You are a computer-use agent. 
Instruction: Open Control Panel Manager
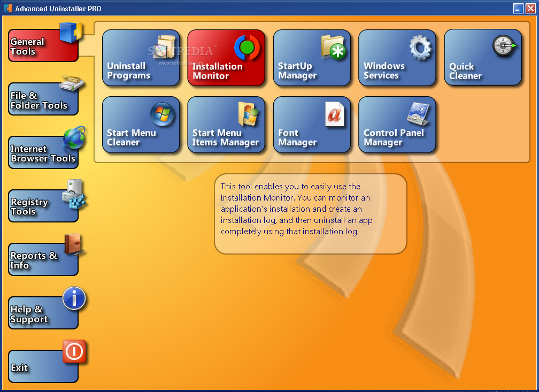(397, 125)
